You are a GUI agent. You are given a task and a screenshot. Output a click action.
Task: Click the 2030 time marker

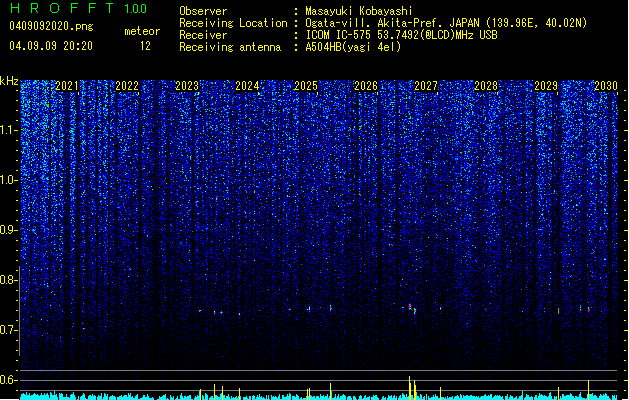(606, 86)
